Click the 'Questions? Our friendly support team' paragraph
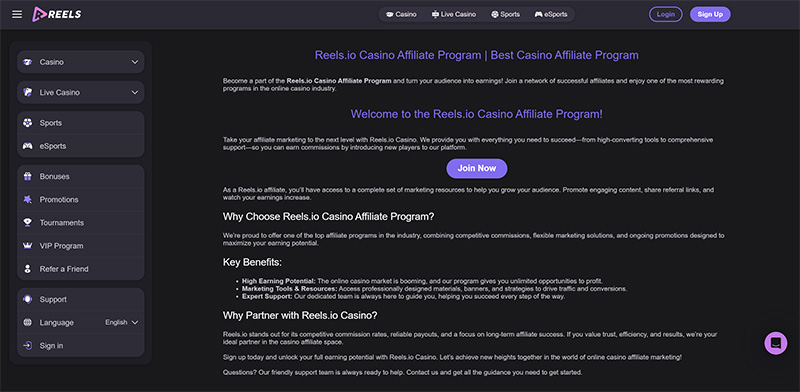The image size is (800, 392). pos(402,373)
